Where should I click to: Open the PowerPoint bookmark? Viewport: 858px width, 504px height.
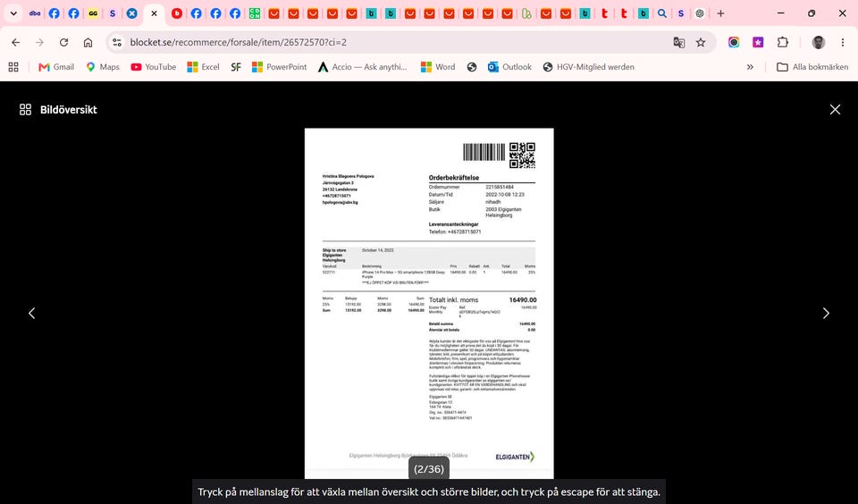pyautogui.click(x=279, y=67)
